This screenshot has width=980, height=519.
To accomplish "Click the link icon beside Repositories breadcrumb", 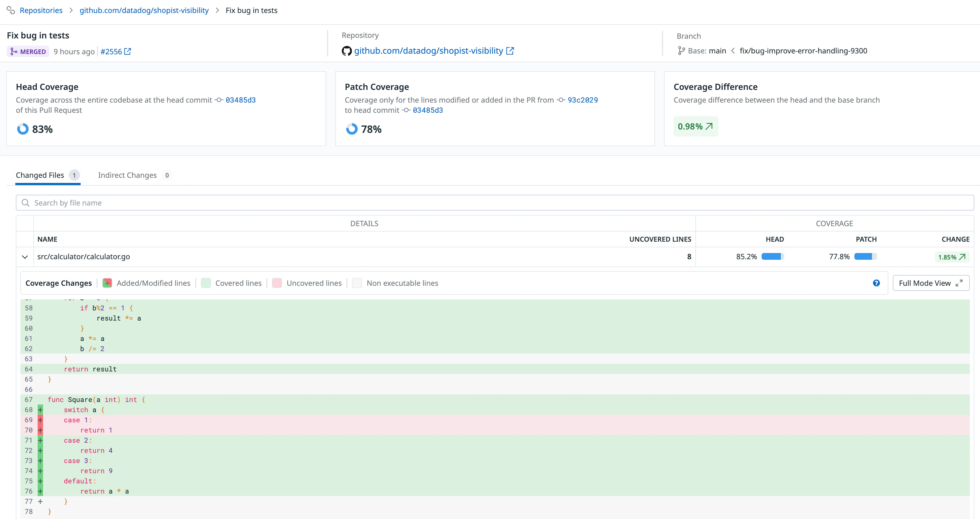I will (x=11, y=10).
